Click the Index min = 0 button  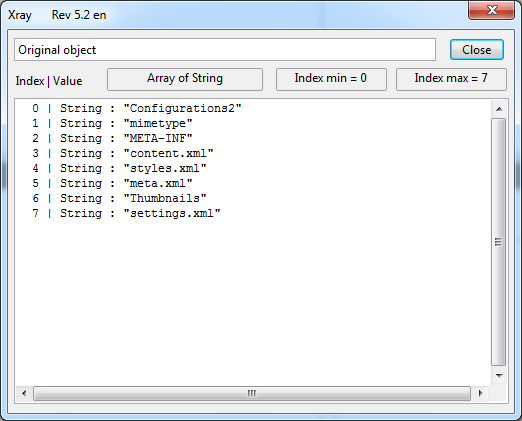(331, 79)
